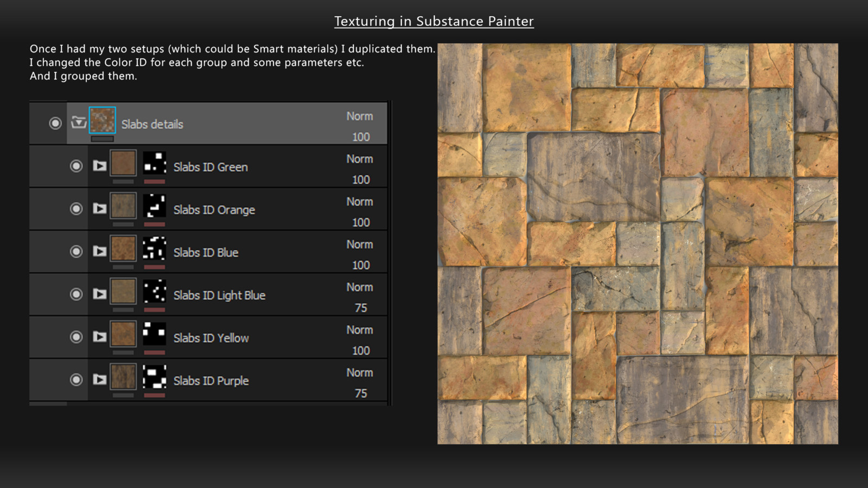Open blend mode of Slabs ID Yellow
The image size is (868, 488).
(360, 330)
